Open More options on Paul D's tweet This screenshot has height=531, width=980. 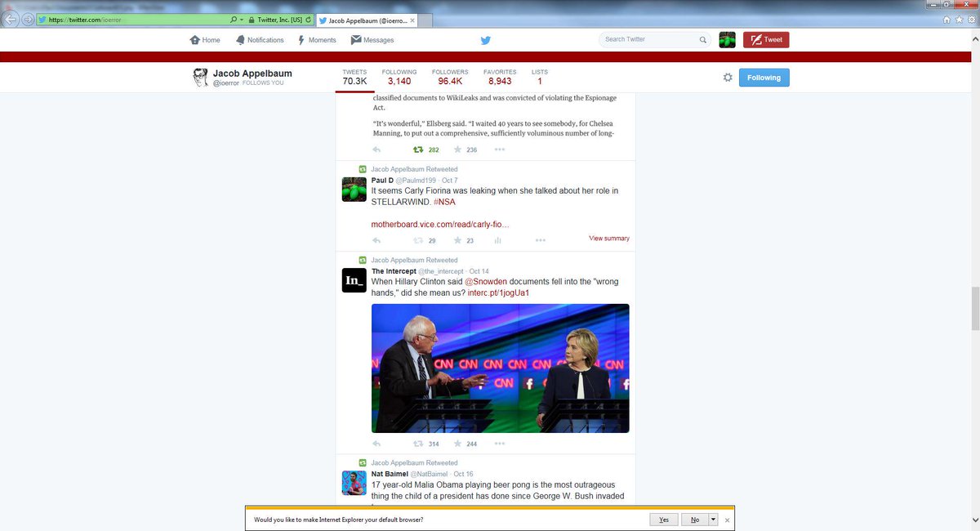(540, 240)
